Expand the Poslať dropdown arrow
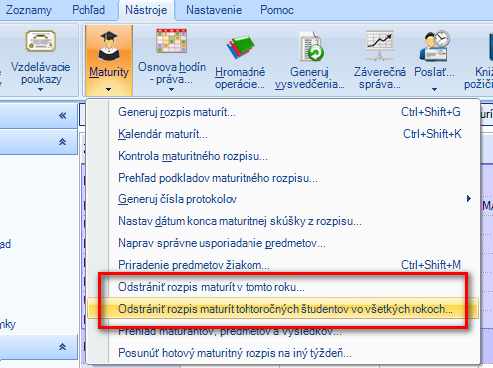493x368 pixels. [434, 89]
